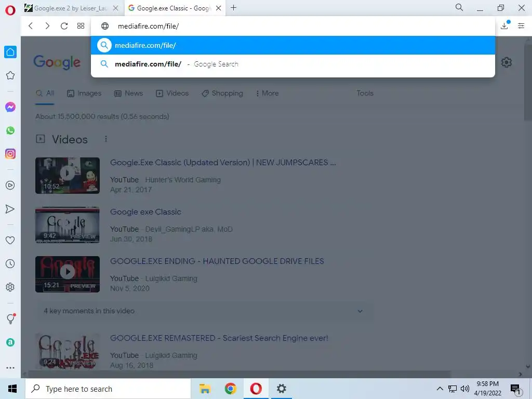Expand the More search filters menu

(268, 94)
